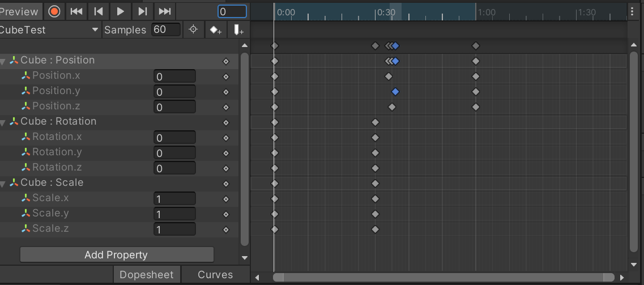This screenshot has height=285, width=644.
Task: Select the Position.z keyframe near 0:30
Action: pos(392,107)
